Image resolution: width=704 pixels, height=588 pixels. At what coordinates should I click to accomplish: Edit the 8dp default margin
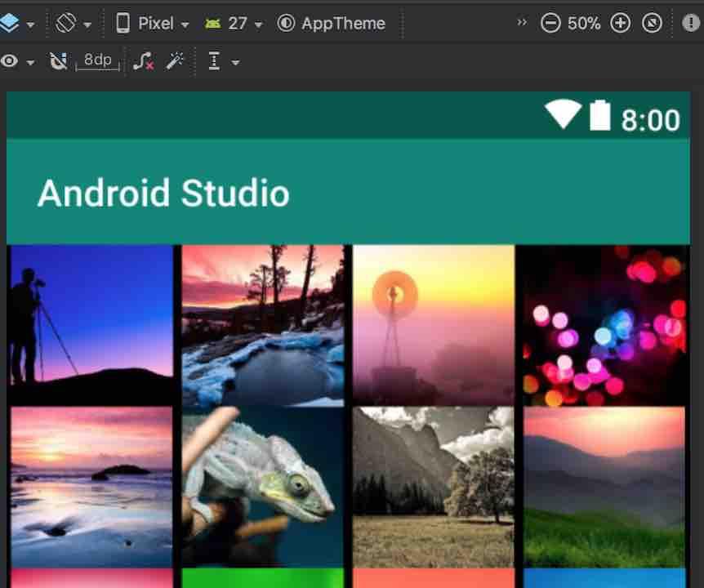click(97, 60)
